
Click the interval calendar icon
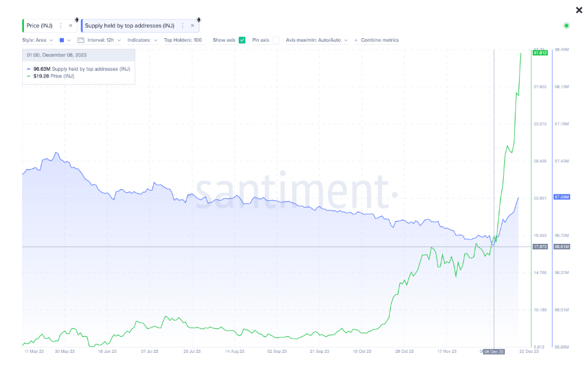81,40
